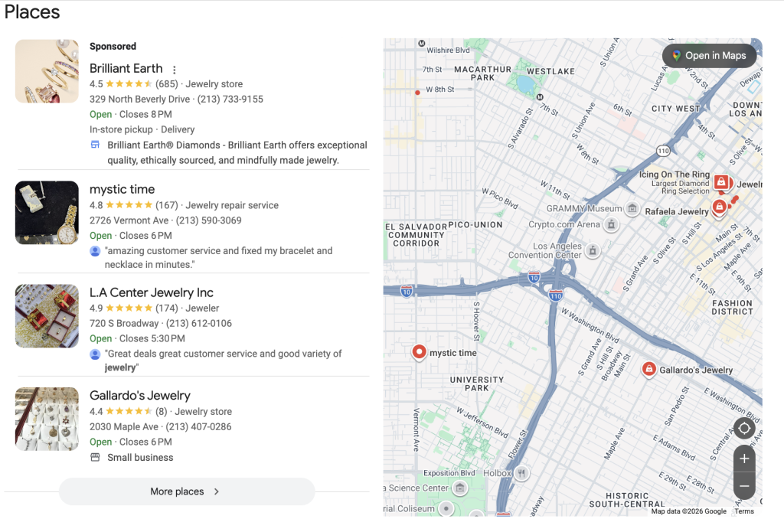This screenshot has height=532, width=784.
Task: Click the Los Angeles Convention Center map icon
Action: pyautogui.click(x=593, y=250)
